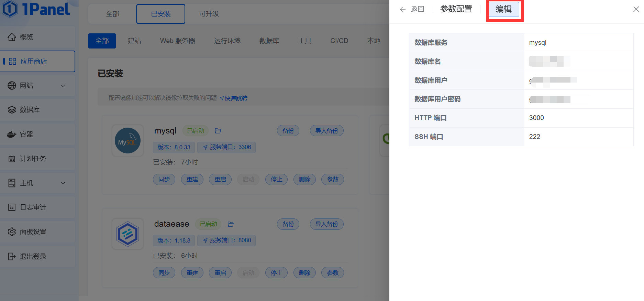Stop the mysql application
The width and height of the screenshot is (644, 301).
click(276, 179)
